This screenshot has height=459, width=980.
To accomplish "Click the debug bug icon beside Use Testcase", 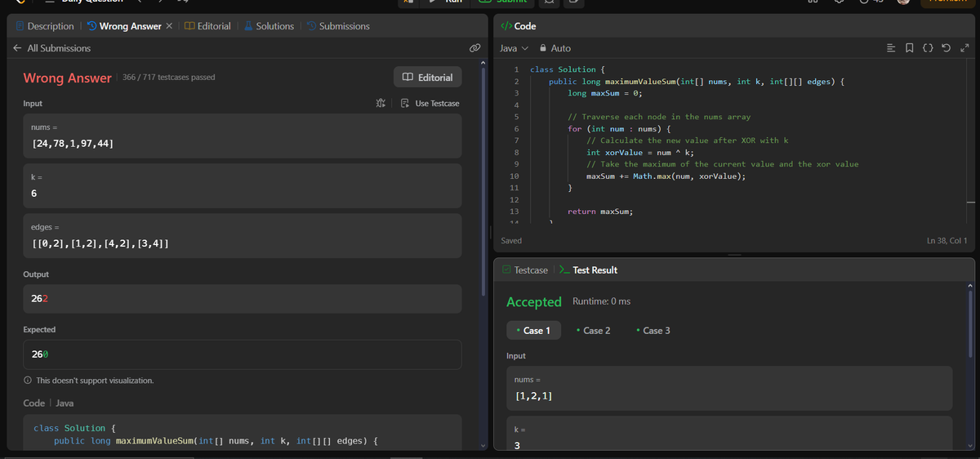I will click(x=380, y=103).
